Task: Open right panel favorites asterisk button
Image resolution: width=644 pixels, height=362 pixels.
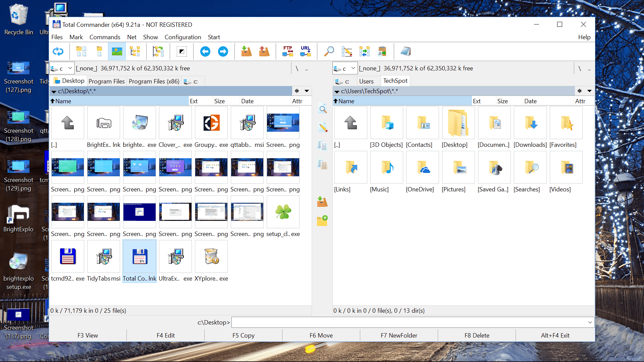Action: coord(580,91)
